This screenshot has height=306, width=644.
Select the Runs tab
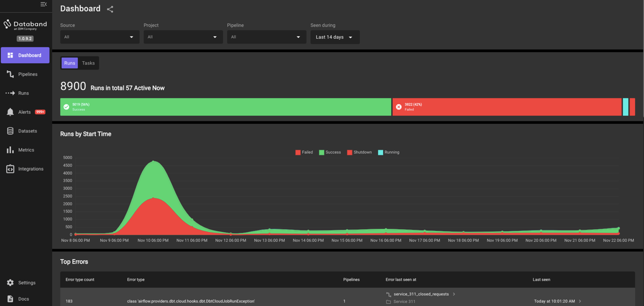[70, 63]
